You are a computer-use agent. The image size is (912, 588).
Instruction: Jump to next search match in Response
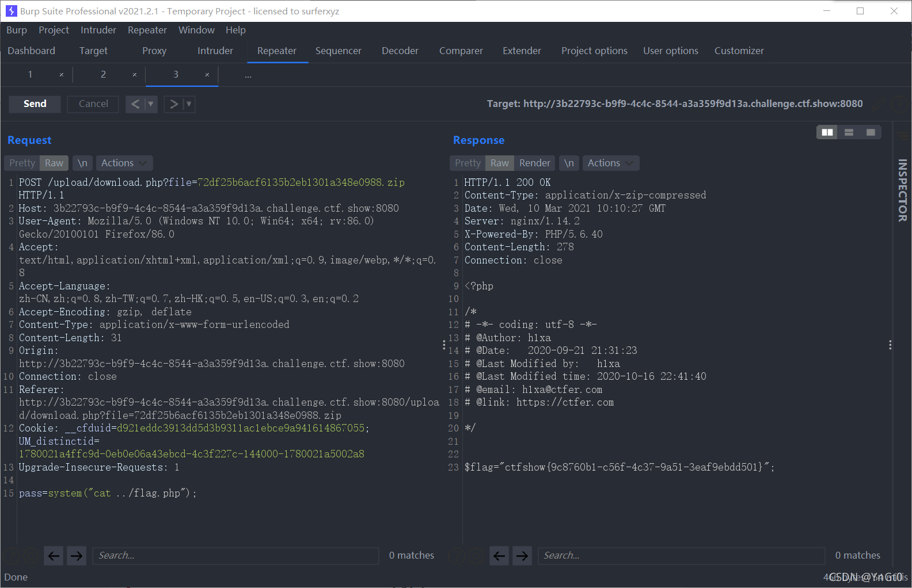pyautogui.click(x=522, y=555)
